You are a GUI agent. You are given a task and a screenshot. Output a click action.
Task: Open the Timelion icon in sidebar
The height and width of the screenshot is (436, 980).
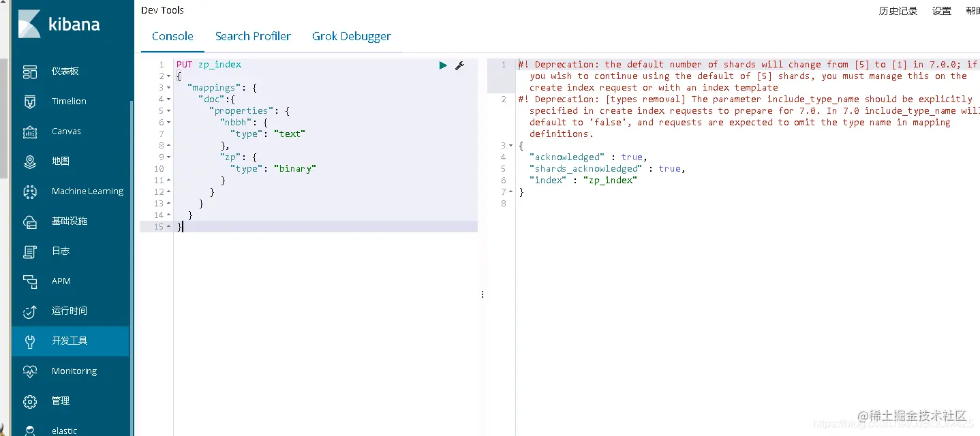coord(30,102)
